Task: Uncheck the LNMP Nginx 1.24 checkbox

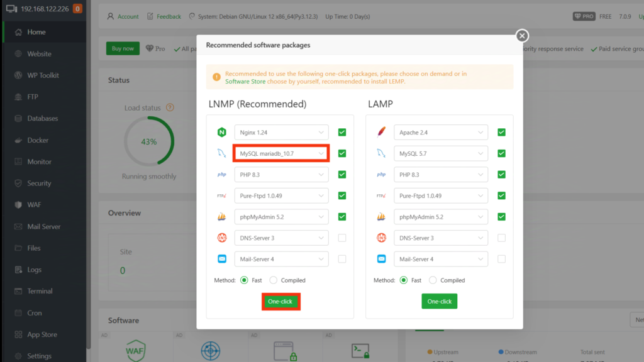Action: coord(342,133)
